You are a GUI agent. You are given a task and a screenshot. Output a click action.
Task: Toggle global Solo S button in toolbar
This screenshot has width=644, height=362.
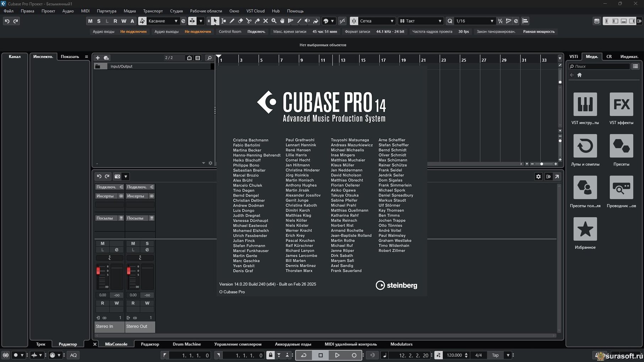pos(99,21)
